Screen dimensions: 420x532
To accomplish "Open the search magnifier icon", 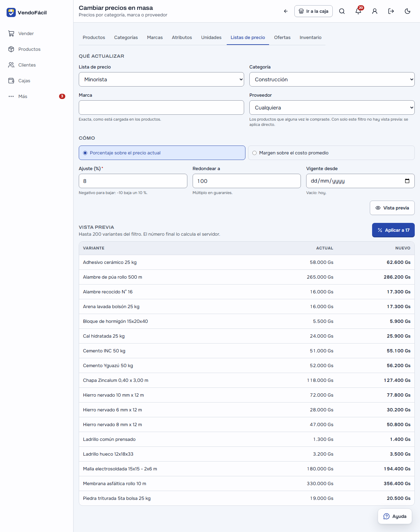I will point(342,11).
